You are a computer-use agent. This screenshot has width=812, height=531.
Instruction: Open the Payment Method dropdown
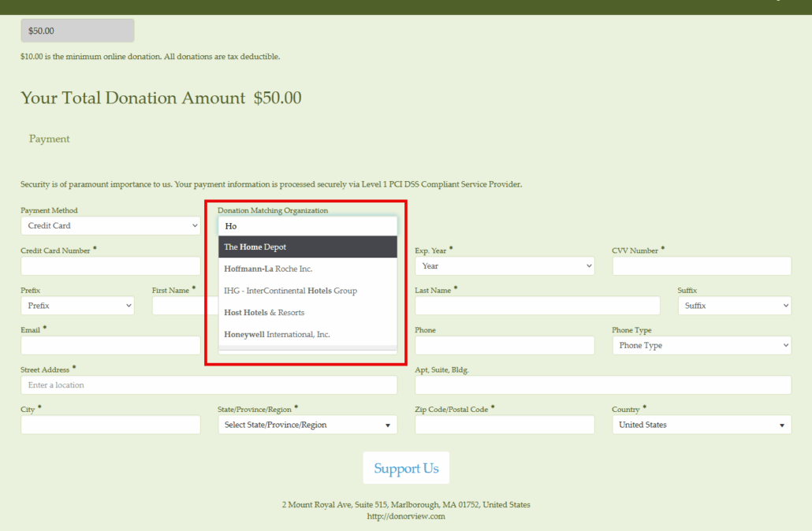(110, 225)
